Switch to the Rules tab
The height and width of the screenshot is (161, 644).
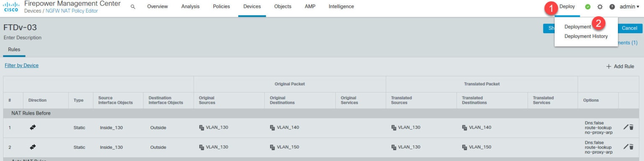point(14,50)
